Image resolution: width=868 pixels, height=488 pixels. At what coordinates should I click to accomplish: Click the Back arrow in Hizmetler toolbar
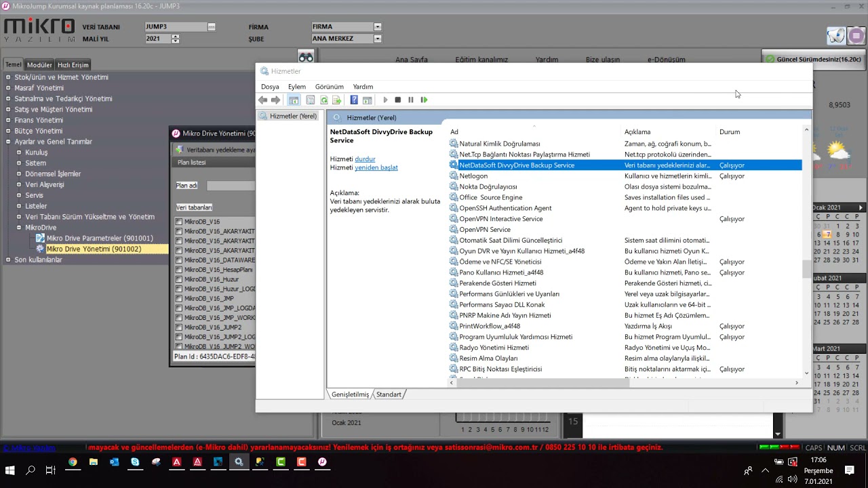262,100
